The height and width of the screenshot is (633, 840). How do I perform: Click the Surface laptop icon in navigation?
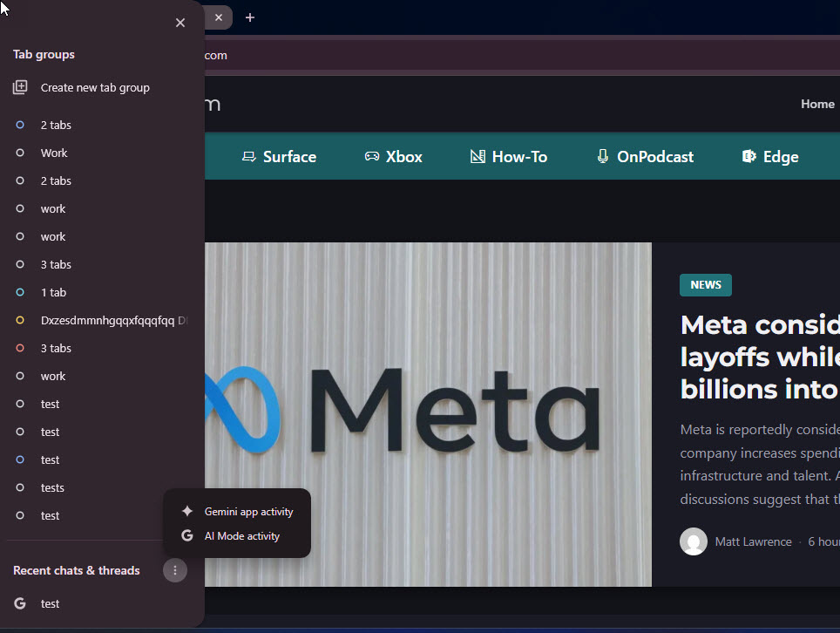click(249, 157)
